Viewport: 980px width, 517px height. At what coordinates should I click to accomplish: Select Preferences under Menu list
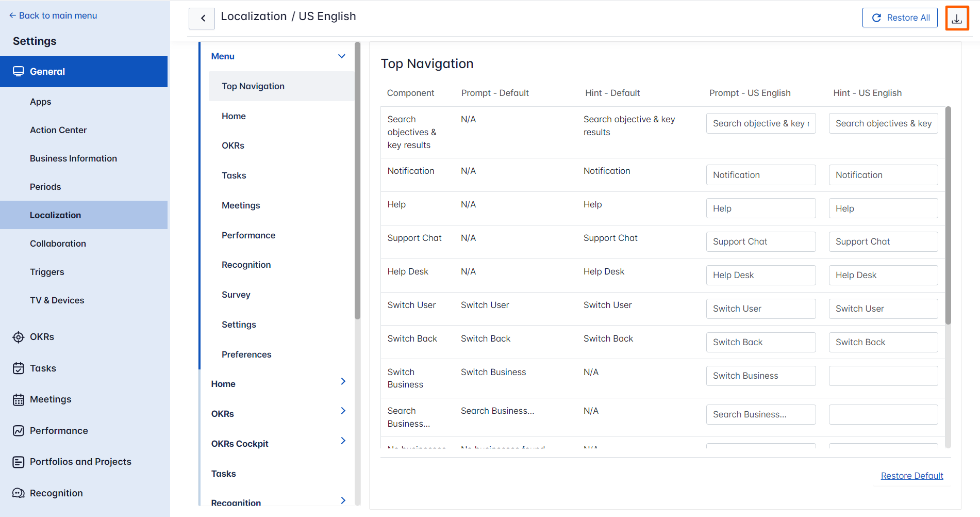pos(246,354)
